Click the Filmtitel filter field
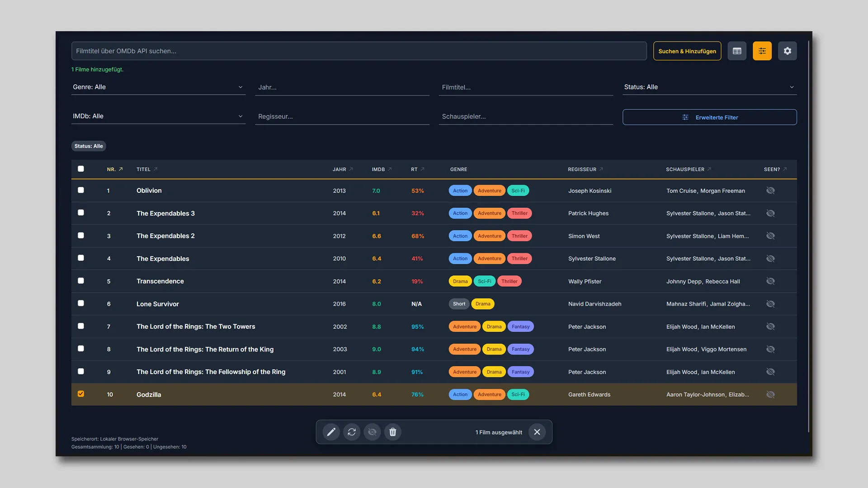The image size is (868, 488). 526,87
